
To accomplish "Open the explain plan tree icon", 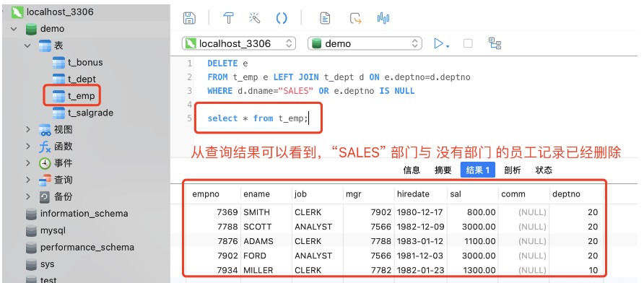I will coord(495,43).
